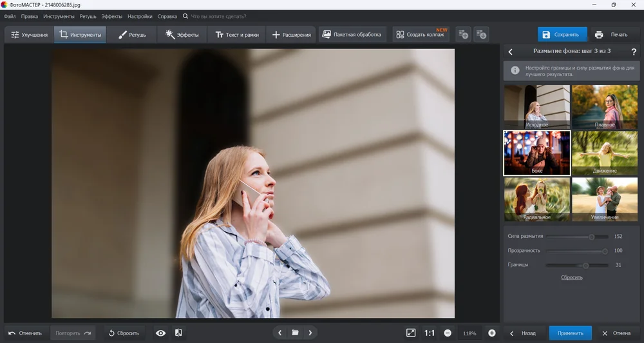Screen dimensions: 644x343
Task: Click the fit-to-screen expand icon
Action: coord(411,333)
